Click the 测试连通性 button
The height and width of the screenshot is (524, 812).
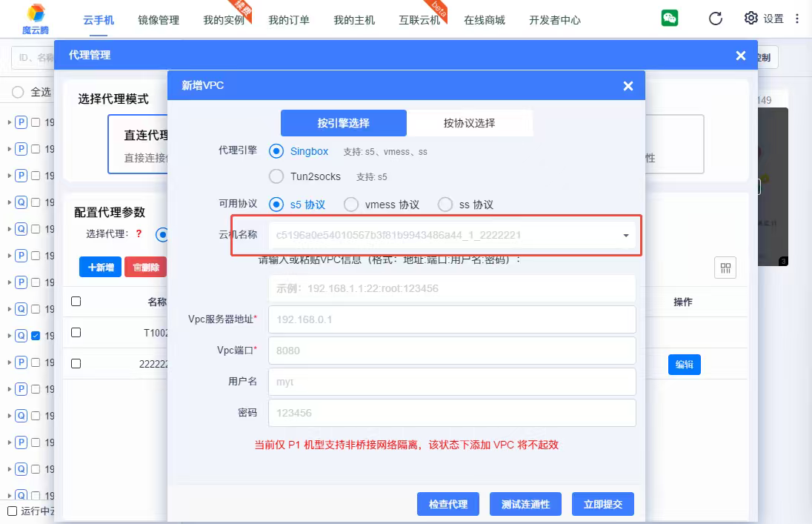(x=525, y=504)
